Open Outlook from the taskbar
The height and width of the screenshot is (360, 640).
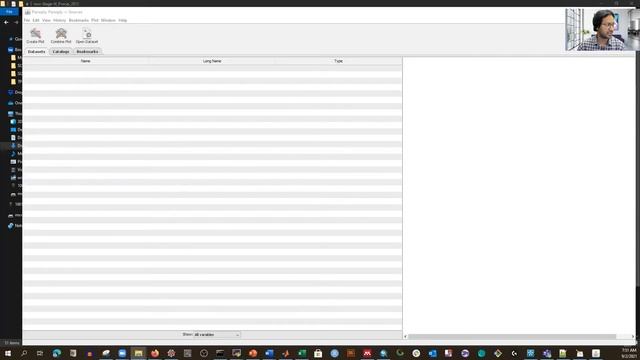click(x=433, y=353)
